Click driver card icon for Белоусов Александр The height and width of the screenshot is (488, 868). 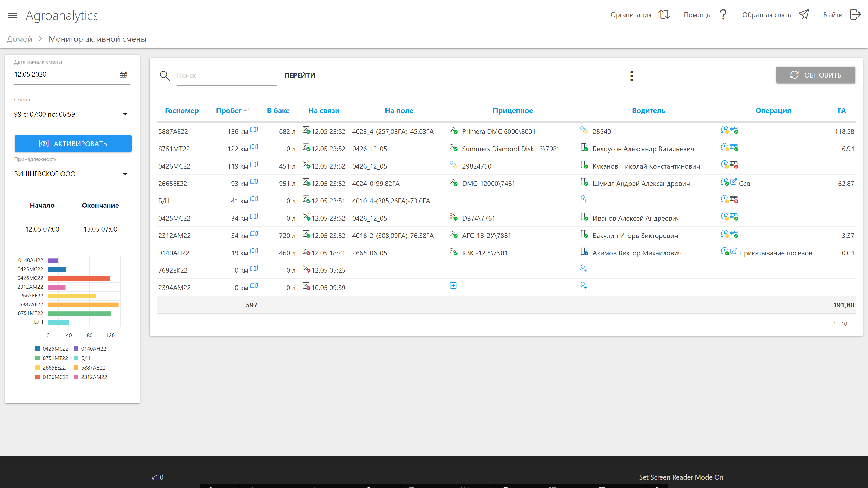584,147
